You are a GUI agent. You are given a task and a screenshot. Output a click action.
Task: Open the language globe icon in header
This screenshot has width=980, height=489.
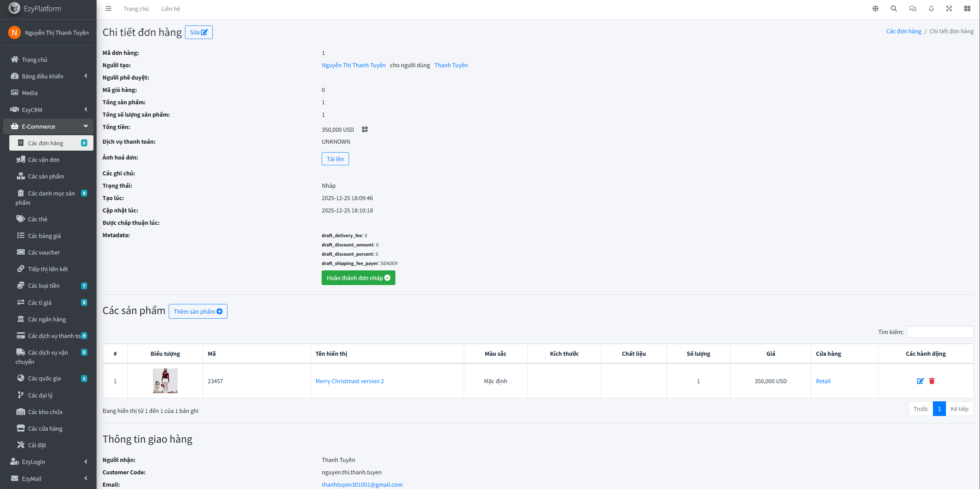point(875,8)
